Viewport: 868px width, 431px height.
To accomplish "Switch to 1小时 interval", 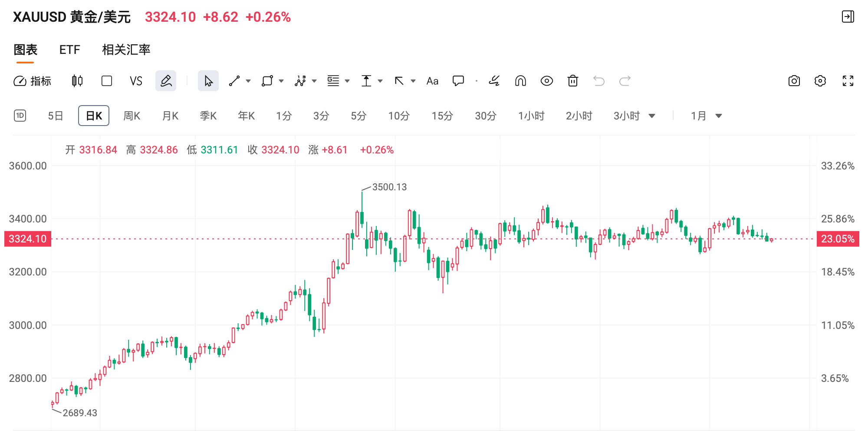I will coord(531,116).
